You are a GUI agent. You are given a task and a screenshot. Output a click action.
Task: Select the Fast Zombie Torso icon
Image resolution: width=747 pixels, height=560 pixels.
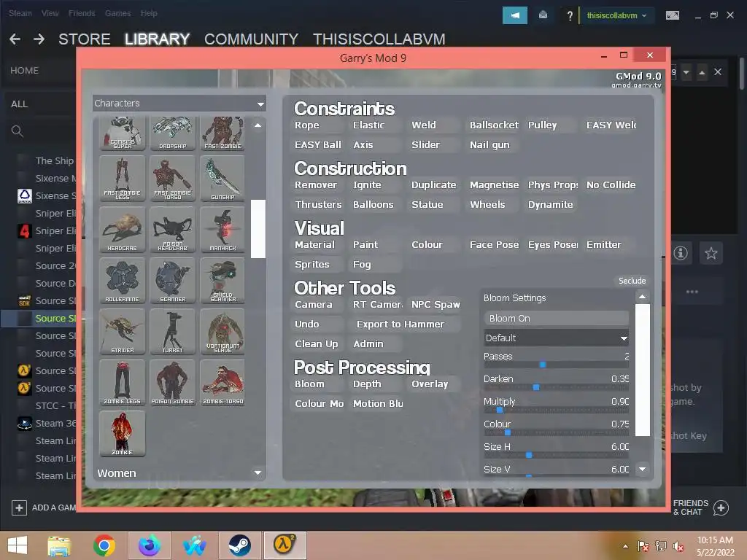[172, 179]
